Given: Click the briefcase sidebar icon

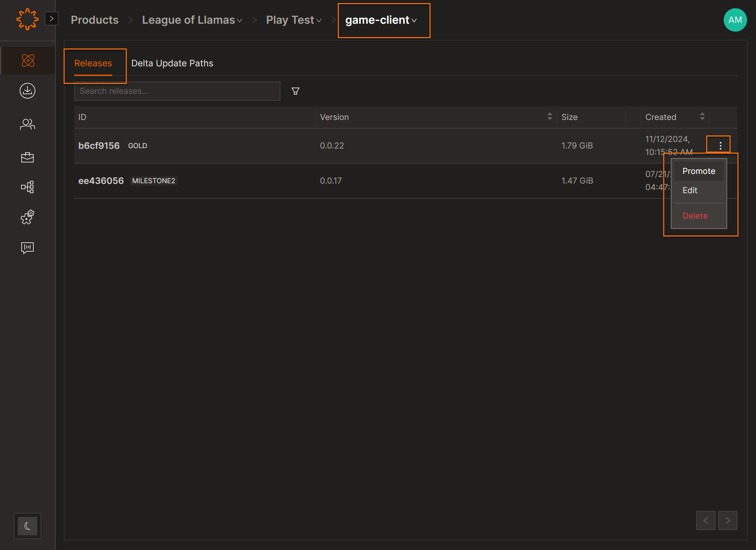Looking at the screenshot, I should coord(27,157).
